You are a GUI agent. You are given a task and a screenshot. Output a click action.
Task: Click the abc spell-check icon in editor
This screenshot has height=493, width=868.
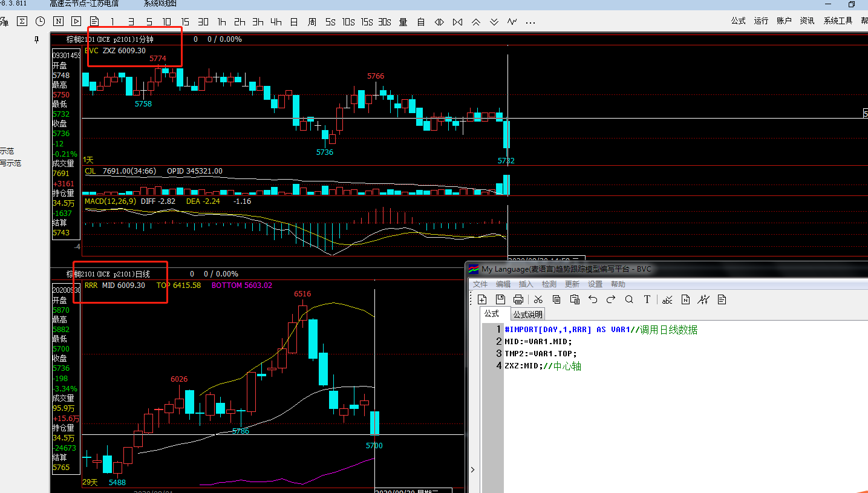(x=667, y=299)
